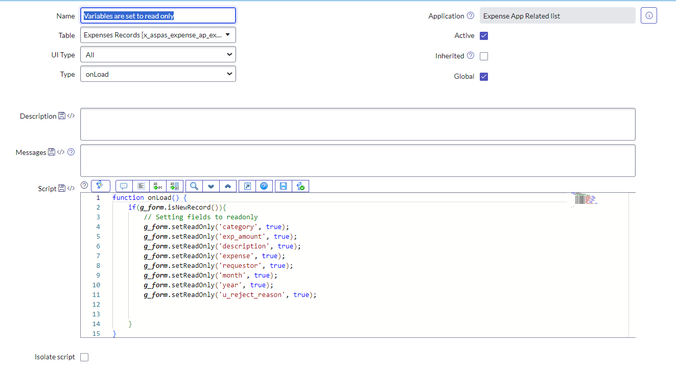Viewport: 676px width, 365px height.
Task: Open script editor help circle icon in toolbar
Action: click(264, 186)
